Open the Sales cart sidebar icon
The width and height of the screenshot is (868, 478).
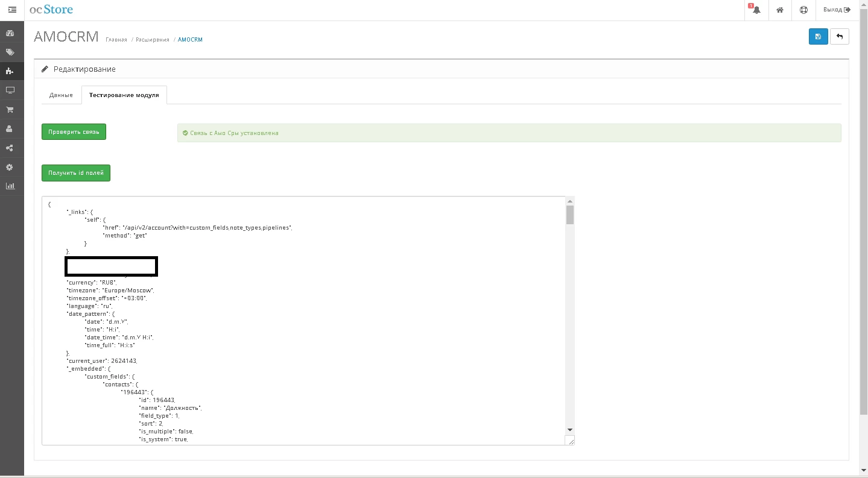10,110
